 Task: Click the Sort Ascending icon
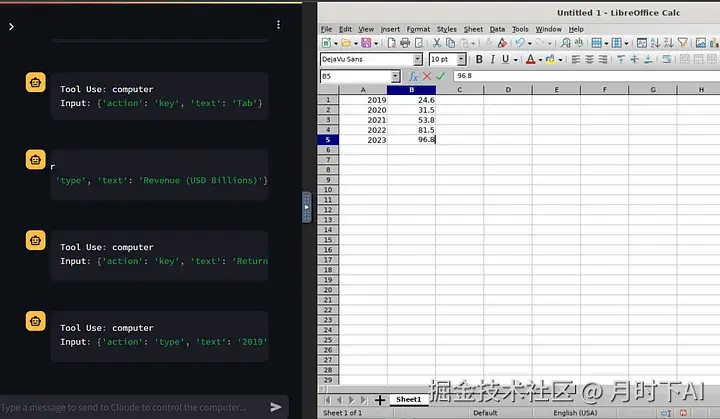click(655, 43)
